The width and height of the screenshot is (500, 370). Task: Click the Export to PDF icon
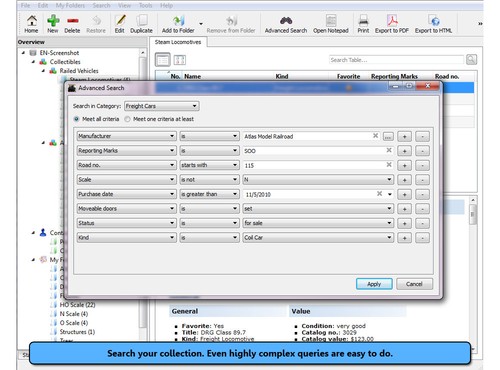pyautogui.click(x=392, y=21)
